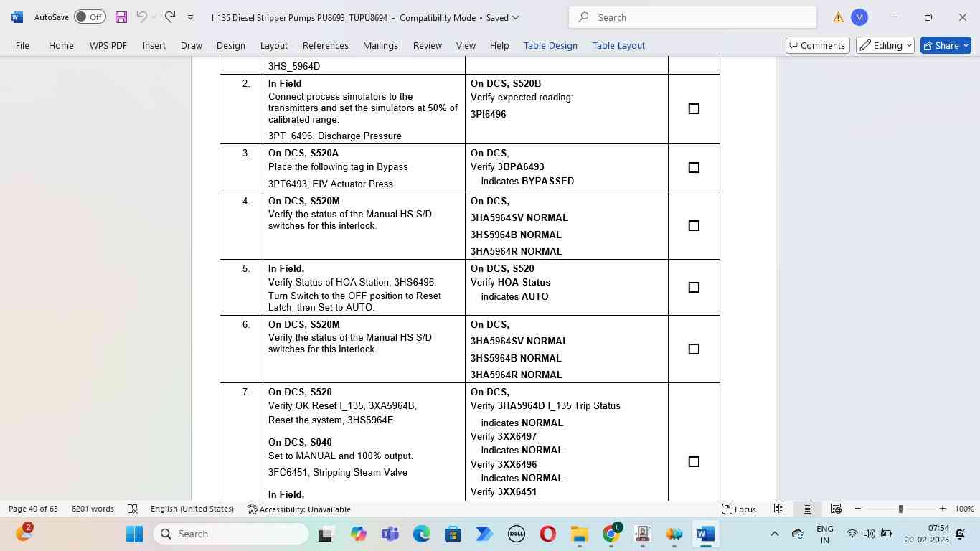This screenshot has width=980, height=551.
Task: Click the Share button
Action: click(946, 45)
